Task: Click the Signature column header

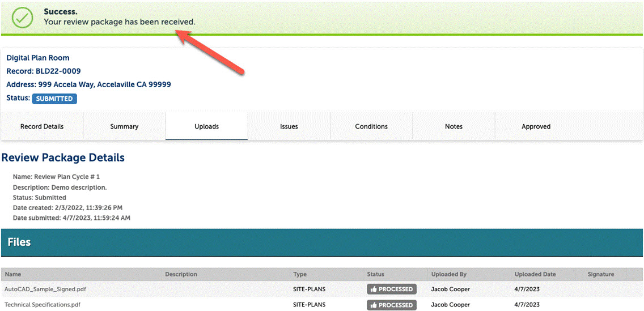Action: click(601, 274)
